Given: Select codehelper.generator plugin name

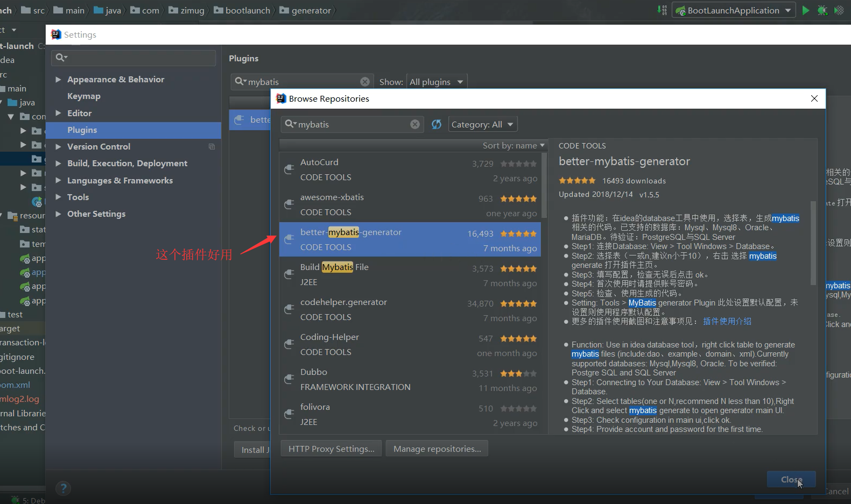Looking at the screenshot, I should pos(343,302).
